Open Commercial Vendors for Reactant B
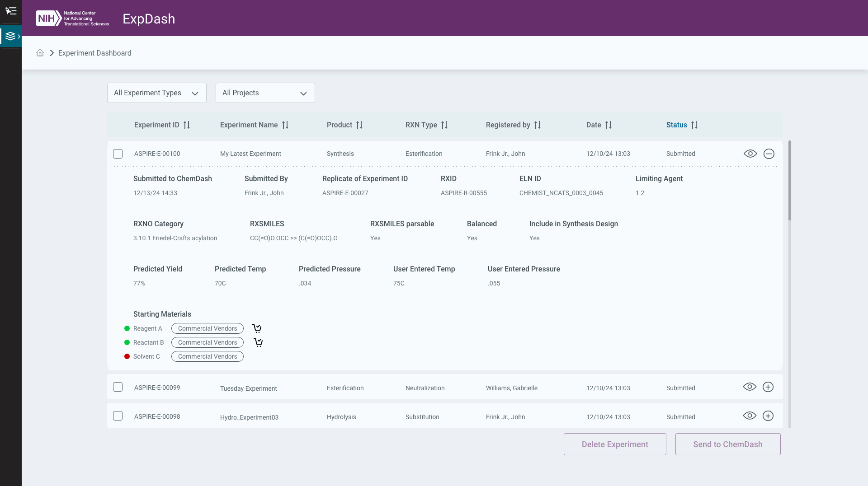868x486 pixels. [x=208, y=342]
